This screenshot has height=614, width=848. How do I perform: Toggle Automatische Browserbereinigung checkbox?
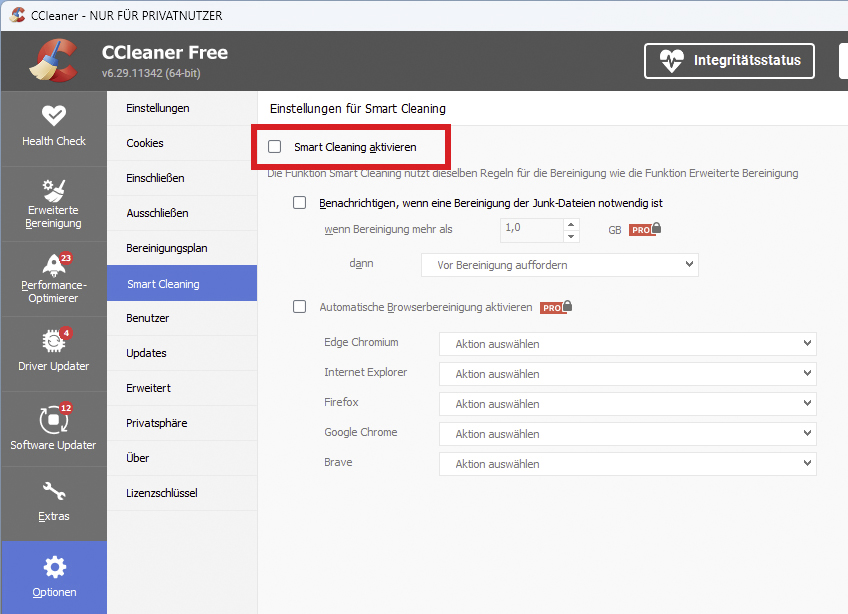(x=300, y=307)
